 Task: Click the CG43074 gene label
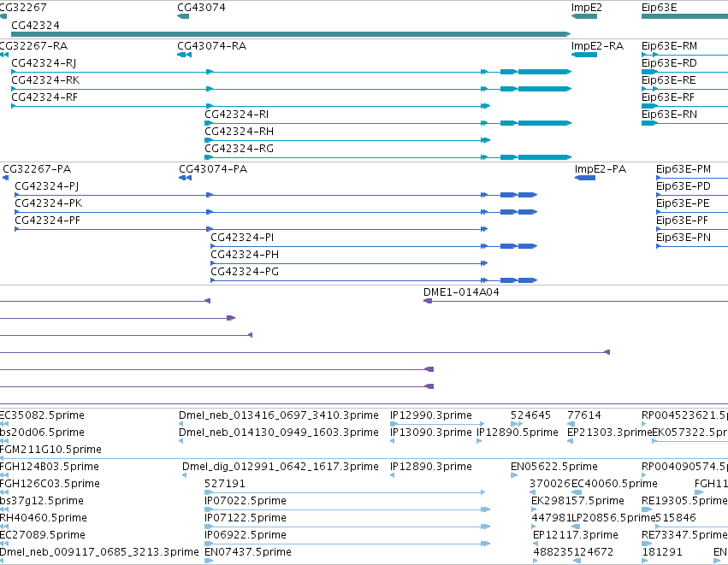(202, 8)
